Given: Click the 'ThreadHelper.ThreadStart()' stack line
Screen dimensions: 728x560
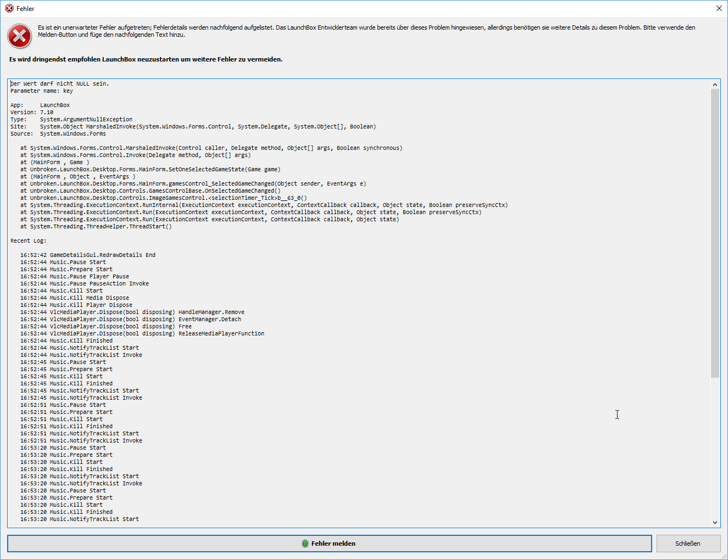Looking at the screenshot, I should coord(96,227).
